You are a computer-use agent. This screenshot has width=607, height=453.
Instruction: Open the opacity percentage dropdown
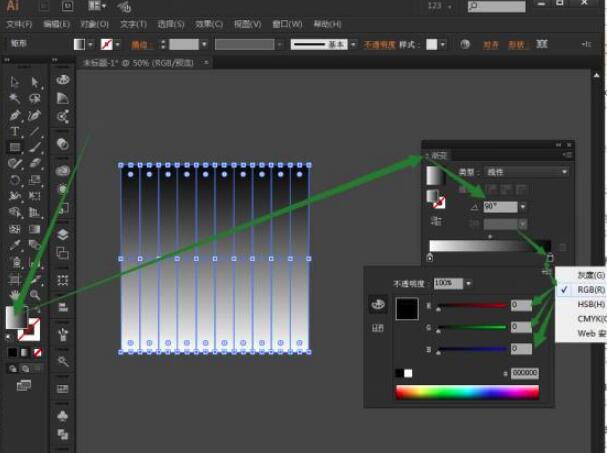(467, 283)
